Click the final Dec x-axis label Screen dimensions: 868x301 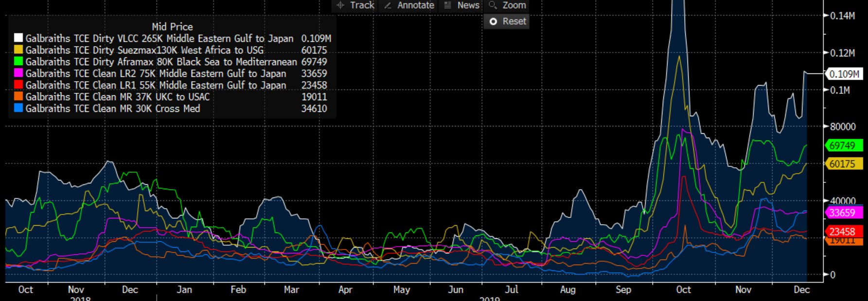pos(801,289)
